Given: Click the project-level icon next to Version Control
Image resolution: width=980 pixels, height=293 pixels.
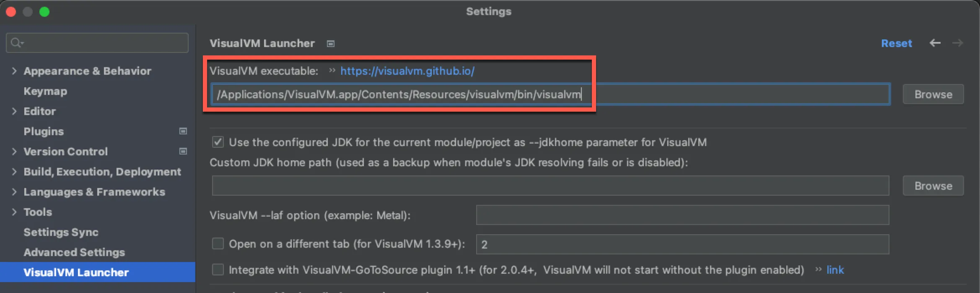Looking at the screenshot, I should tap(183, 152).
